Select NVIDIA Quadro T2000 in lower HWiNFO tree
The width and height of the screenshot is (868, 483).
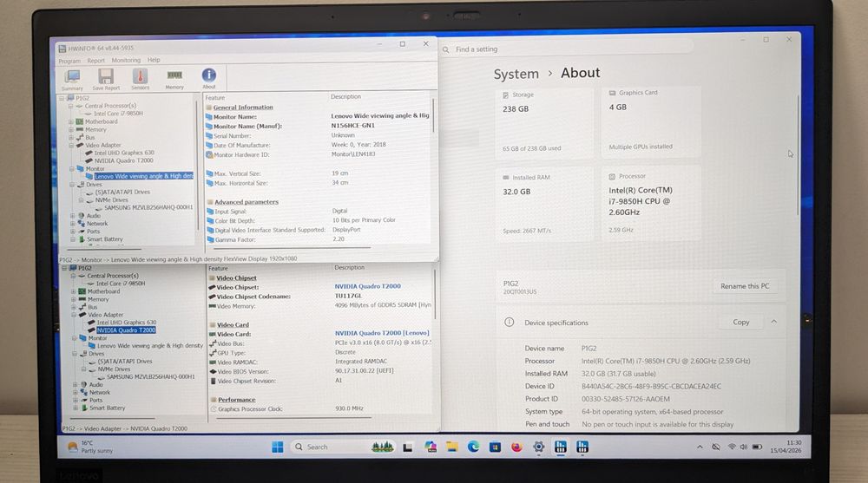tap(126, 330)
